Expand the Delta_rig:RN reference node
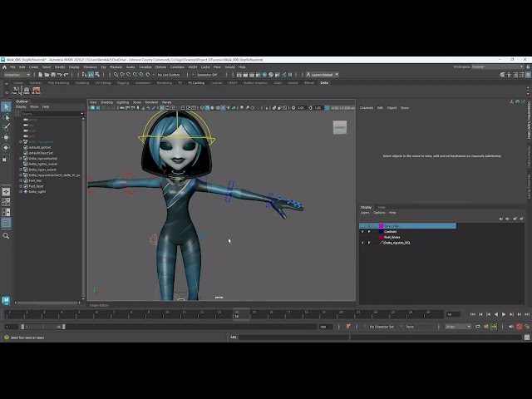532x399 pixels. tap(21, 192)
